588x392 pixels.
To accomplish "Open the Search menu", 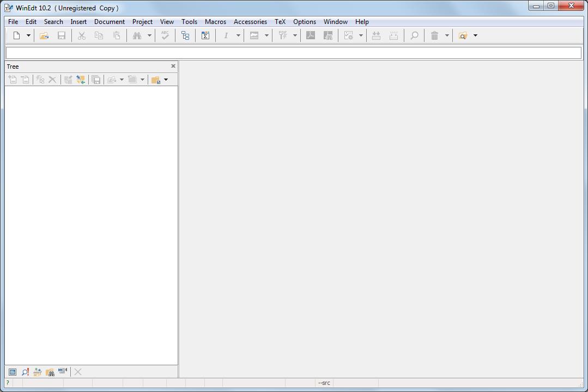I will tap(53, 22).
